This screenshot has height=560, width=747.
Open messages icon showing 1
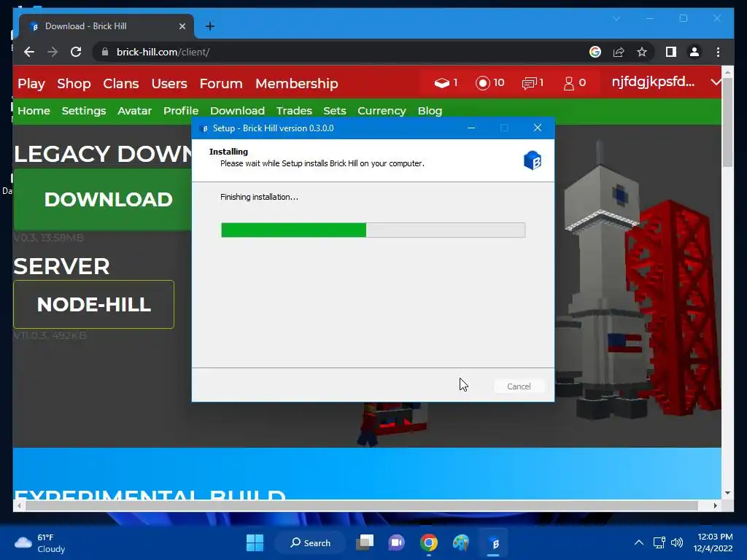click(x=529, y=83)
